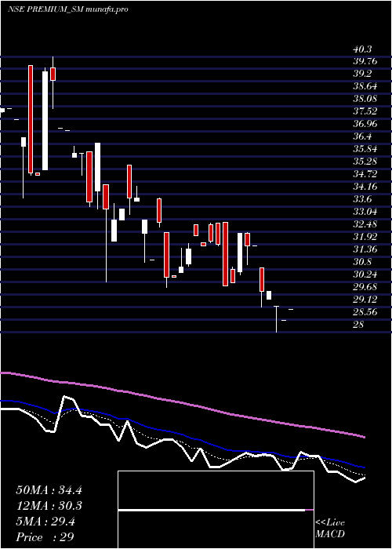Click the 5MA : 29.4 readout
Image resolution: width=392 pixels, height=549 pixels.
(45, 522)
